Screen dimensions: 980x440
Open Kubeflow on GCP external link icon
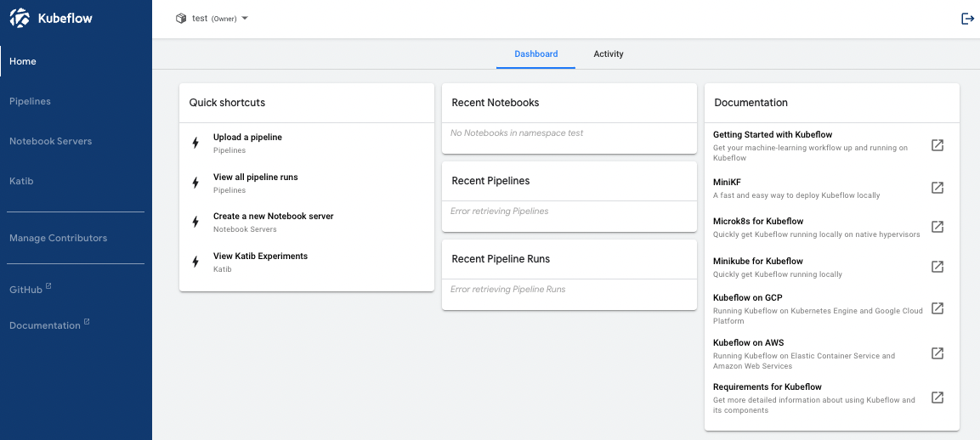[x=938, y=308]
